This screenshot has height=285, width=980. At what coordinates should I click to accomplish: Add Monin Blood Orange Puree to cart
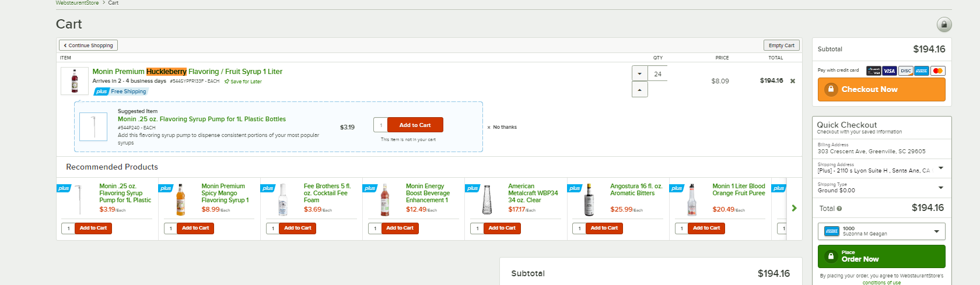(x=706, y=228)
